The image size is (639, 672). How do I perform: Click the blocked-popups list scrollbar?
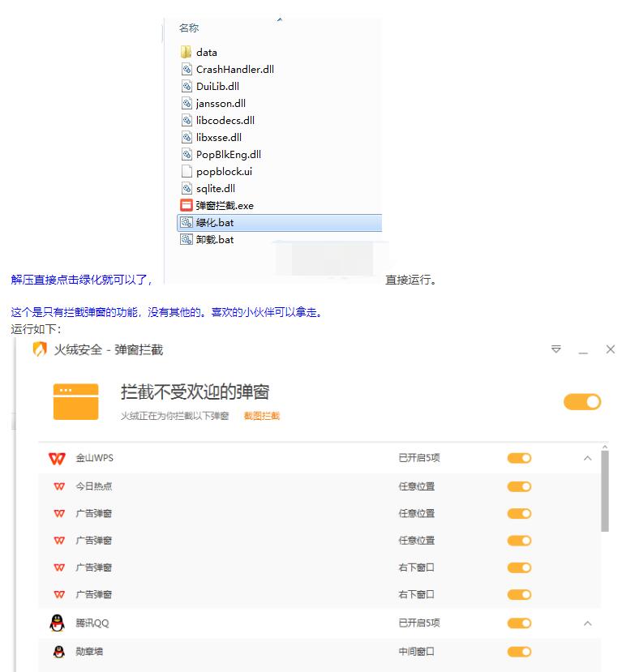pyautogui.click(x=605, y=491)
